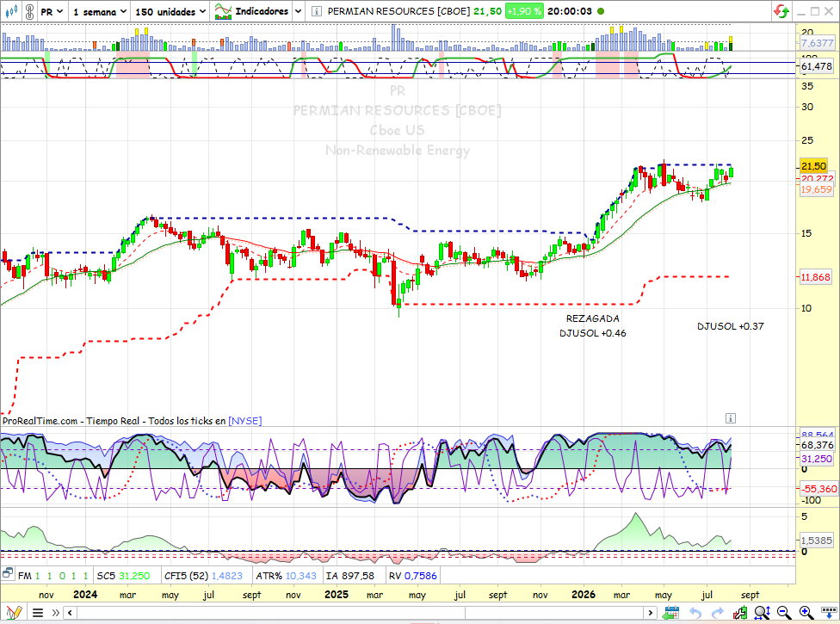The width and height of the screenshot is (840, 624).
Task: Click the DJUSOL +0.46 annotation
Action: tap(592, 333)
